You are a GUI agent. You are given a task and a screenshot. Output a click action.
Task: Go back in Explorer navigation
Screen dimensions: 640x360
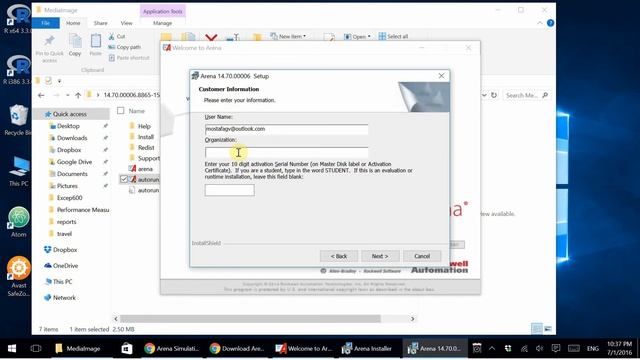(x=41, y=95)
